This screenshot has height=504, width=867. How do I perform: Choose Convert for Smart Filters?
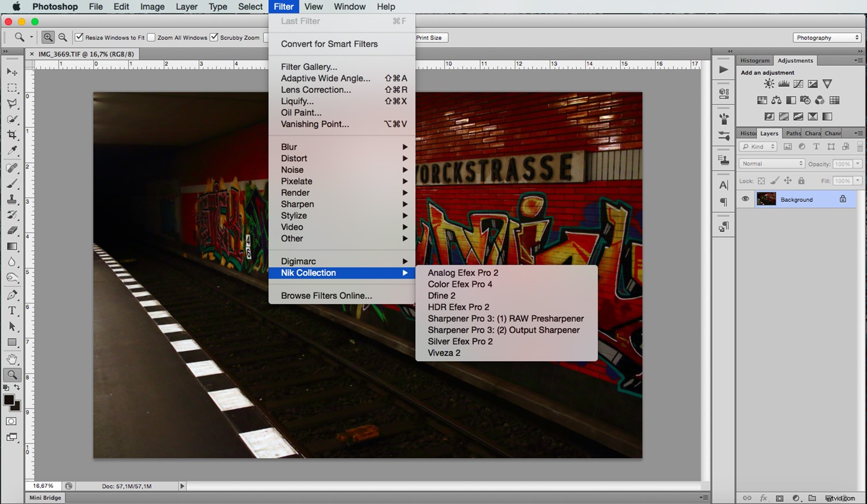[329, 44]
